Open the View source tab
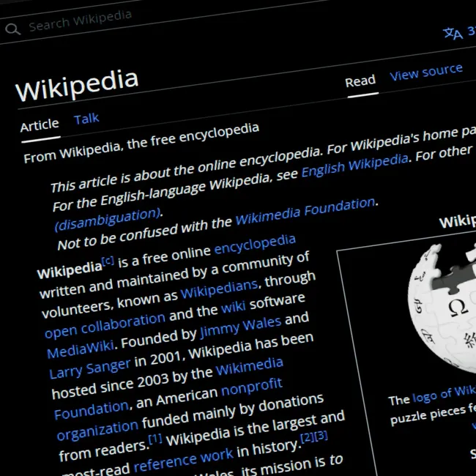Screen dimensions: 476x476 (426, 72)
